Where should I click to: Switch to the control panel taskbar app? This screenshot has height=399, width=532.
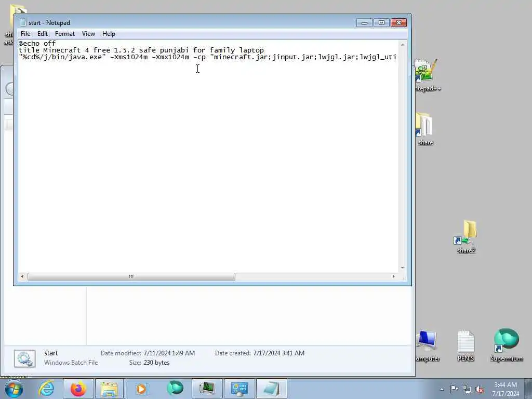(x=239, y=389)
